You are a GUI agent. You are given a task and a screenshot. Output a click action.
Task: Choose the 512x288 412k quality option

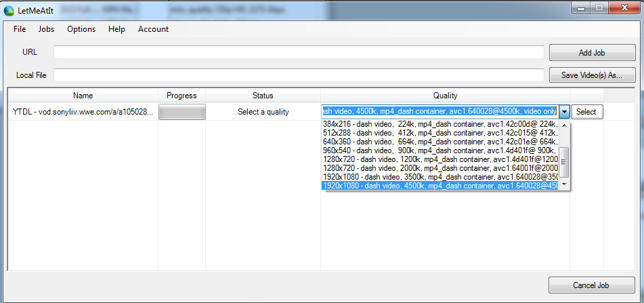click(440, 133)
